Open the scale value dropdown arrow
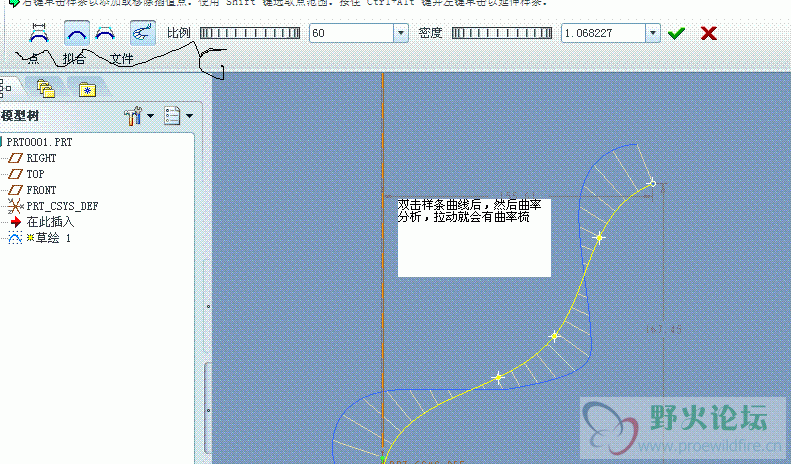791x464 pixels. pos(401,33)
